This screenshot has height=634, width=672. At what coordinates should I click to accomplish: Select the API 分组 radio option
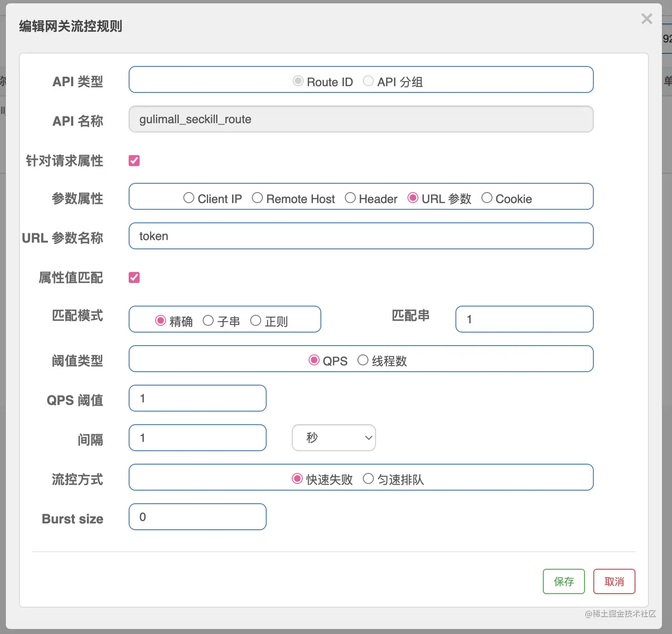[368, 81]
